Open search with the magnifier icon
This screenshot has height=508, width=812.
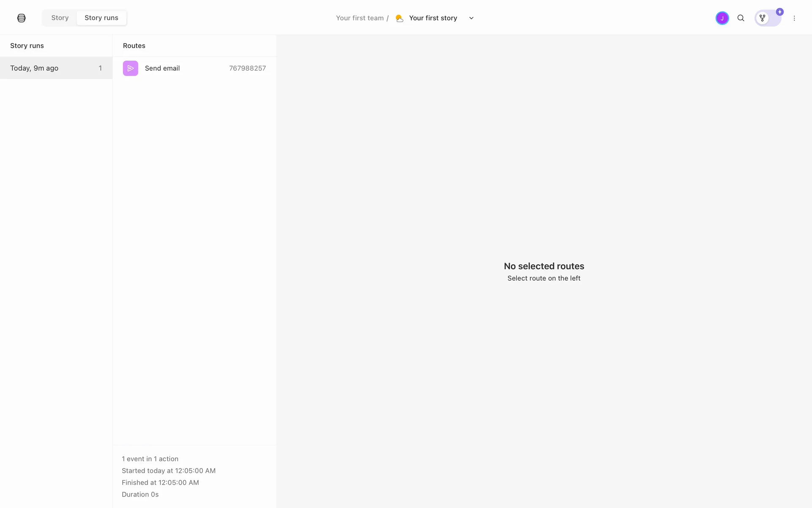pos(741,18)
